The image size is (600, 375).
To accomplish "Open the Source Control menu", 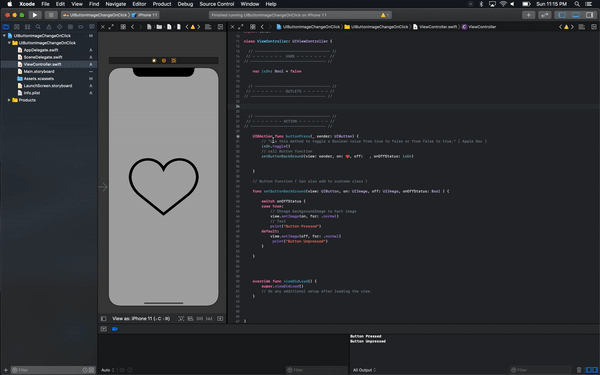I will 217,4.
